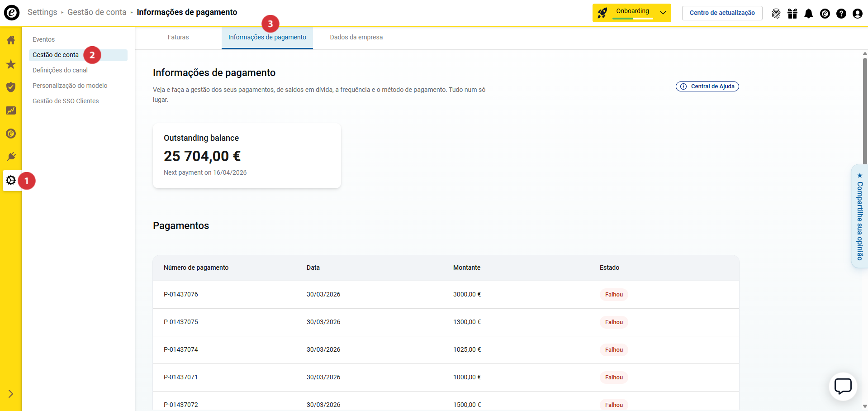Open the settings gear sidebar icon
Viewport: 868px width, 411px height.
tap(11, 180)
